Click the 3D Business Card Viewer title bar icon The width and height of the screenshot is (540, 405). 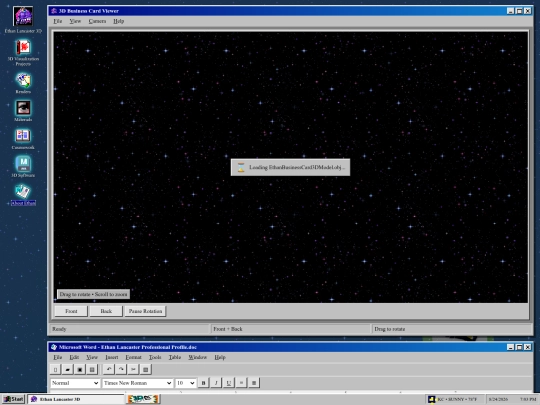pyautogui.click(x=54, y=11)
